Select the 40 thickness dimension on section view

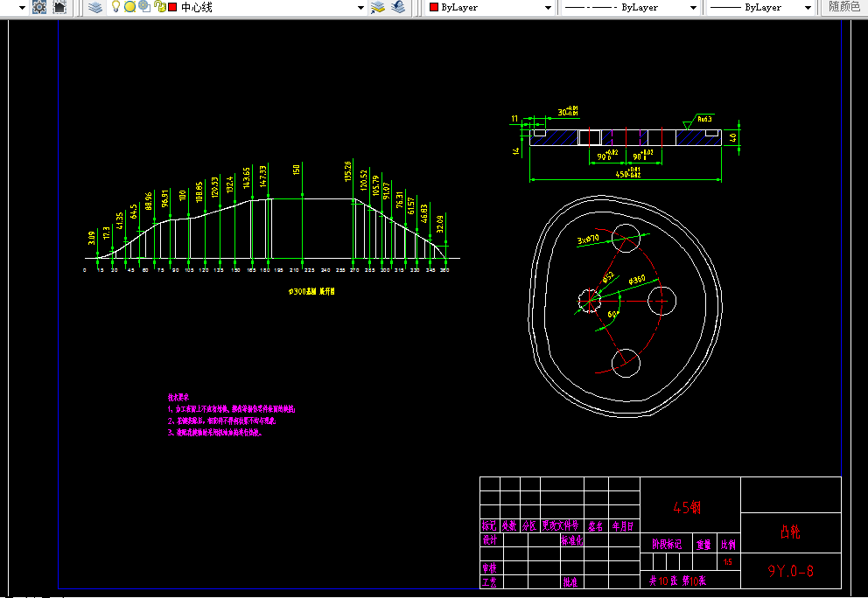733,136
